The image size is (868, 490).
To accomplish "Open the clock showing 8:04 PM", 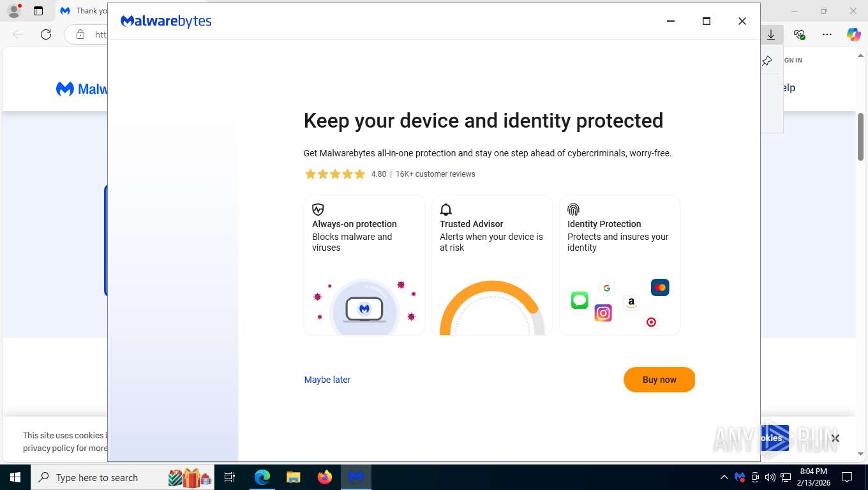I will pos(814,477).
